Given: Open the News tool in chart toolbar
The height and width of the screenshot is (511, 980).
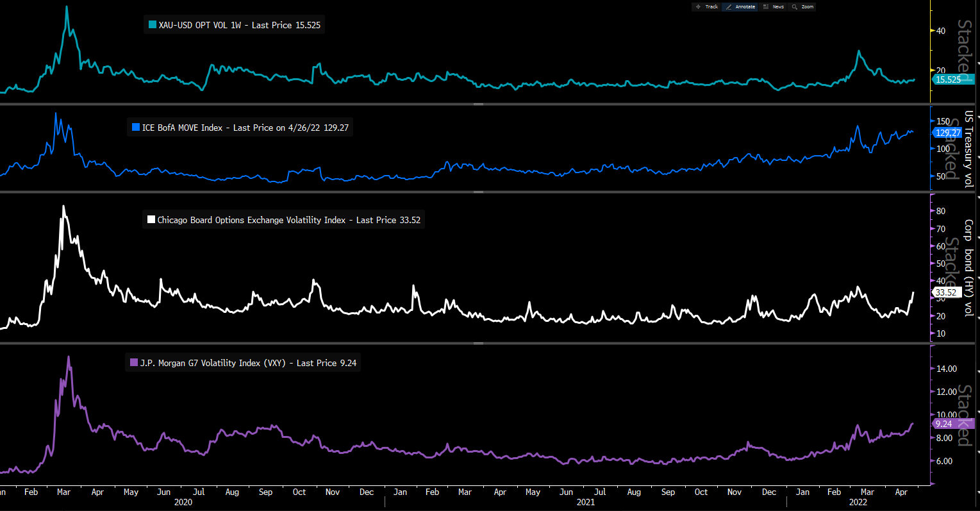Looking at the screenshot, I should 774,7.
